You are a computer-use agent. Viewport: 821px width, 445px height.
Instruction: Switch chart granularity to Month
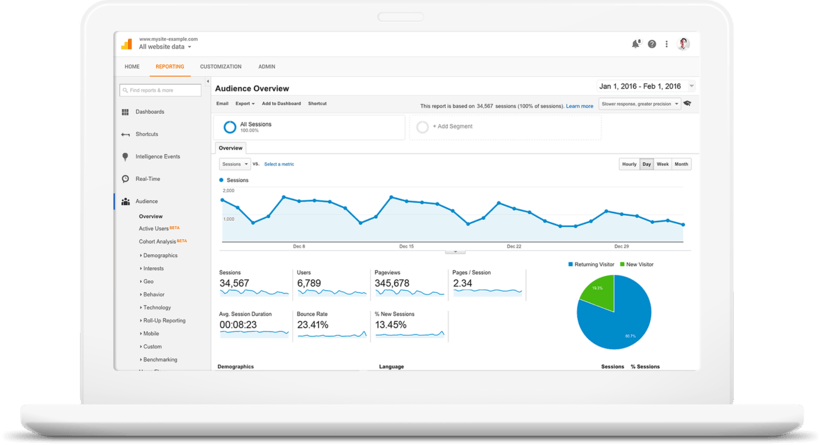[681, 164]
